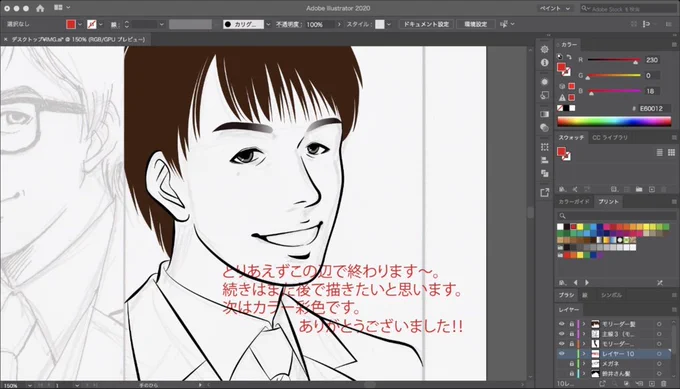Screen dimensions: 680x389
Task: Hide レイヤー 10 with eye icon
Action: pyautogui.click(x=562, y=354)
